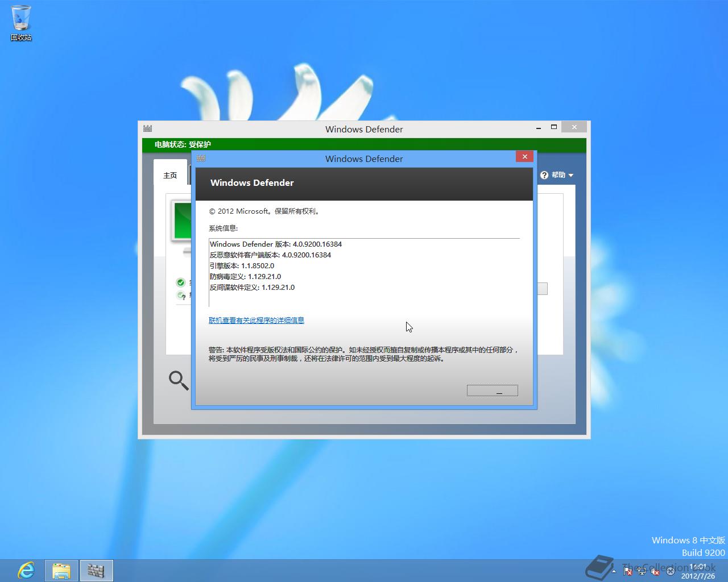Click the Windows Defender 版本: 4.0.9200.16384 line
This screenshot has width=728, height=582.
pos(276,244)
